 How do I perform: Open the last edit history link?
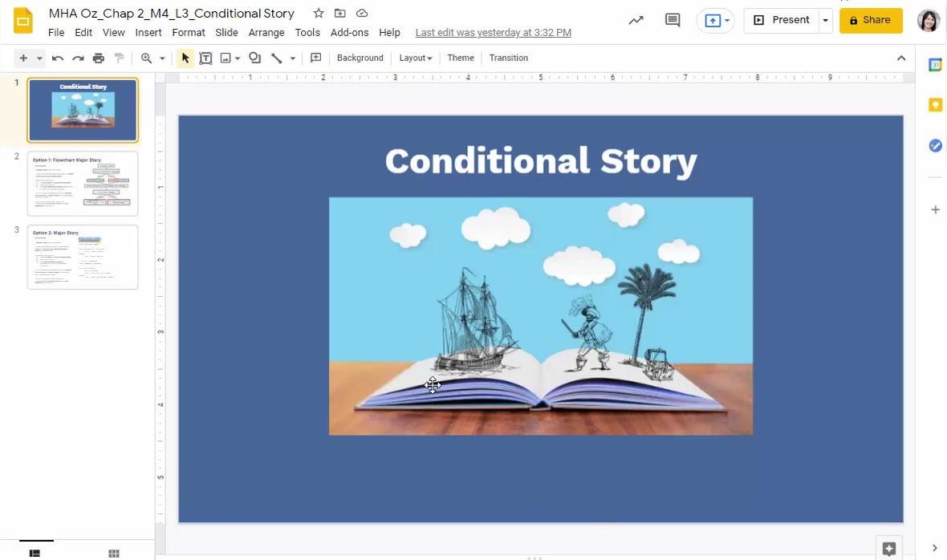494,33
